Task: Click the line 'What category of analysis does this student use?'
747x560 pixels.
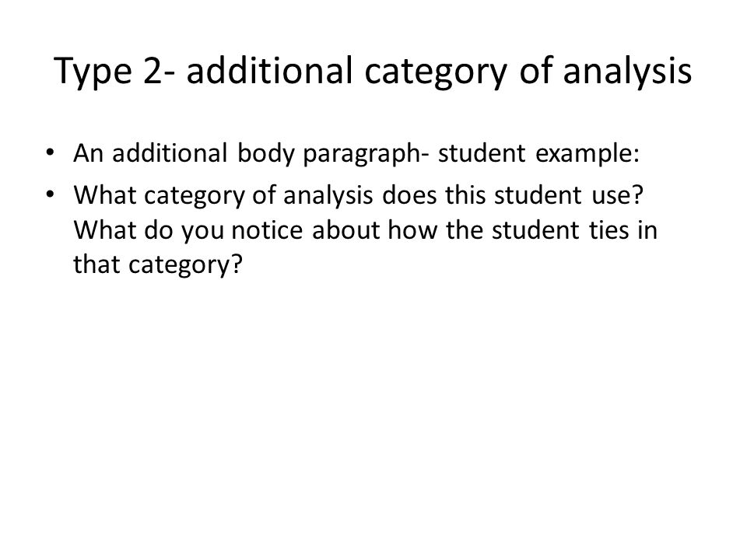Action: 358,195
